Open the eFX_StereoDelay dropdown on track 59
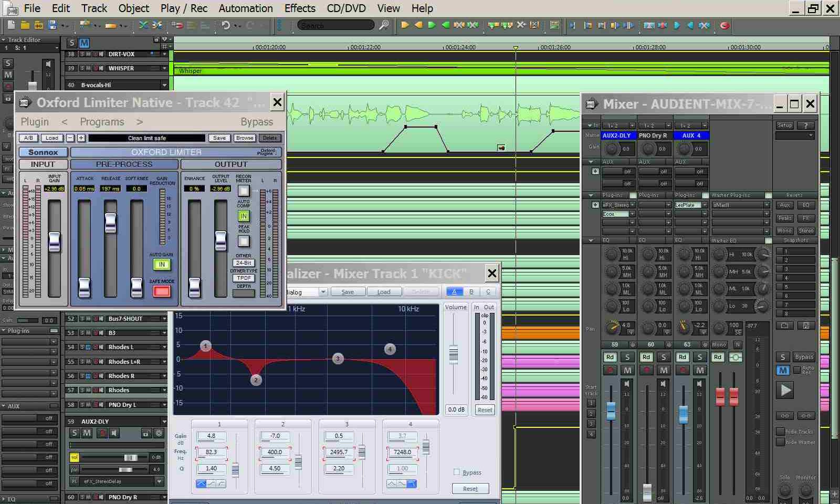 (159, 481)
